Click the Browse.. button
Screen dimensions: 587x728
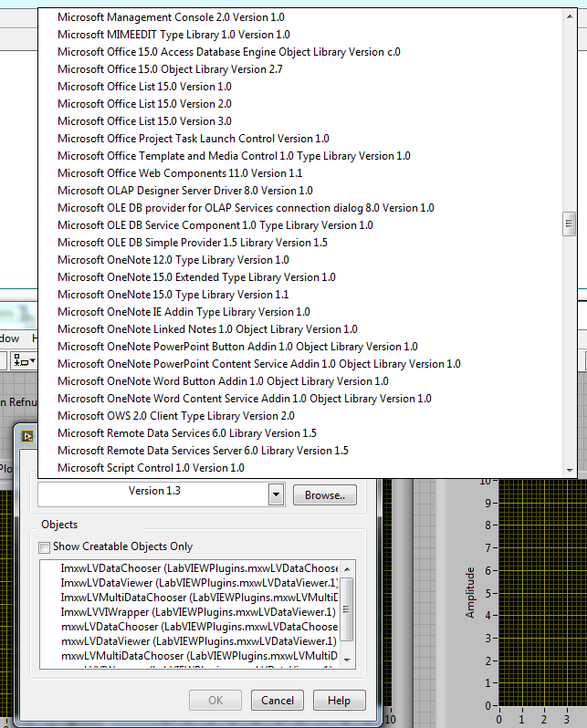point(325,495)
